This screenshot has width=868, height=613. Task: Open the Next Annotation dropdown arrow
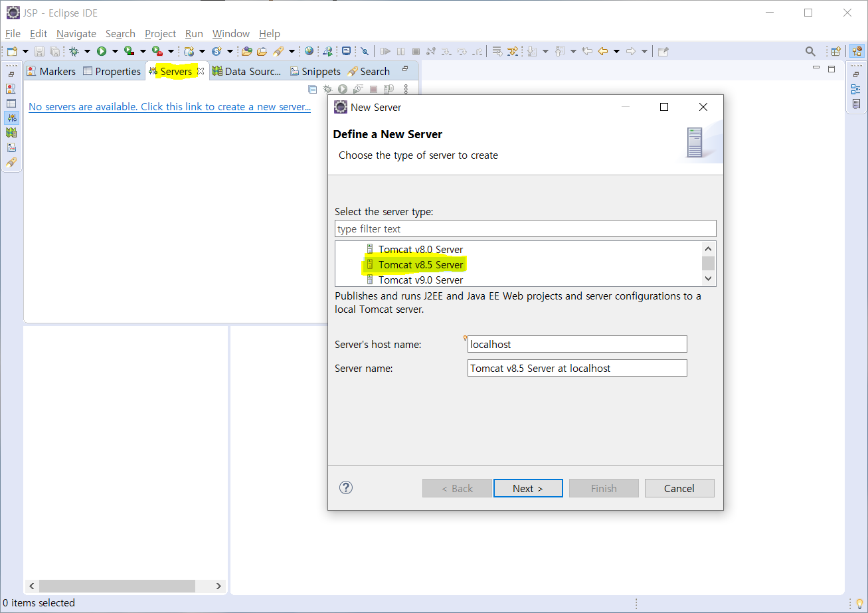pos(545,51)
